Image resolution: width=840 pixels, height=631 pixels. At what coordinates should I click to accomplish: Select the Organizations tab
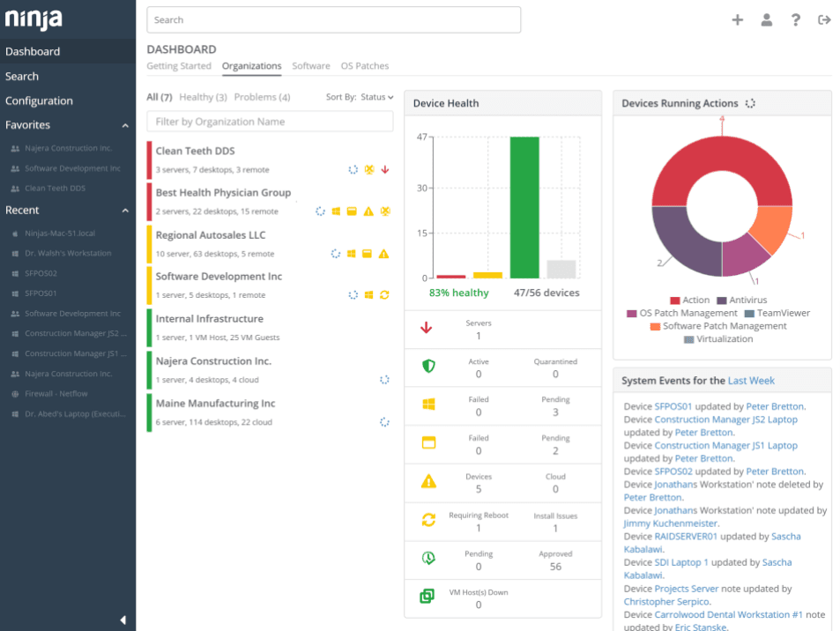tap(251, 66)
